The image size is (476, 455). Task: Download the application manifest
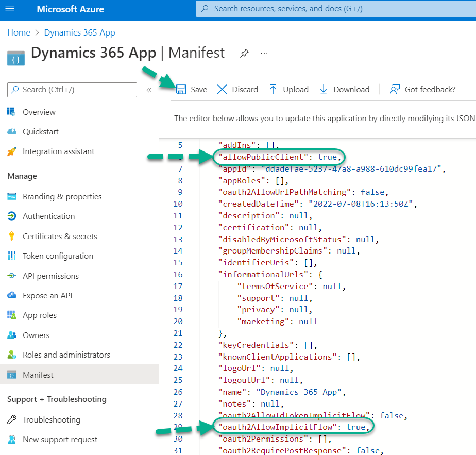[x=344, y=89]
